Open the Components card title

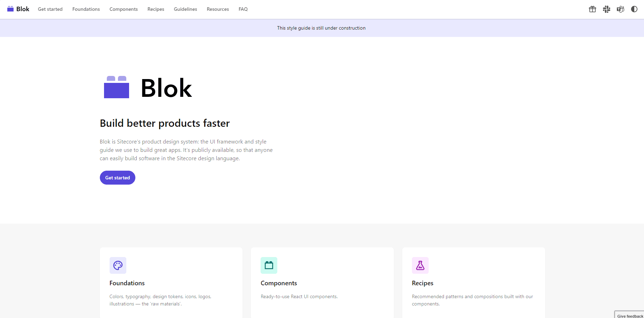pos(279,283)
